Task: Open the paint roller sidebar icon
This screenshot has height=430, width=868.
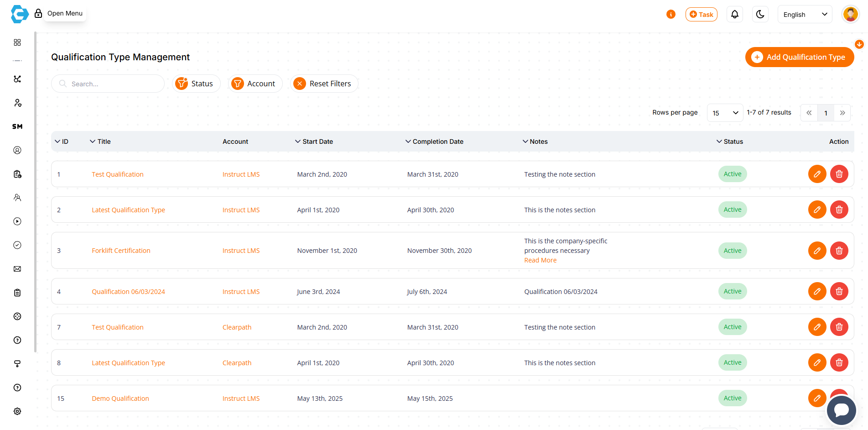Action: (x=17, y=364)
